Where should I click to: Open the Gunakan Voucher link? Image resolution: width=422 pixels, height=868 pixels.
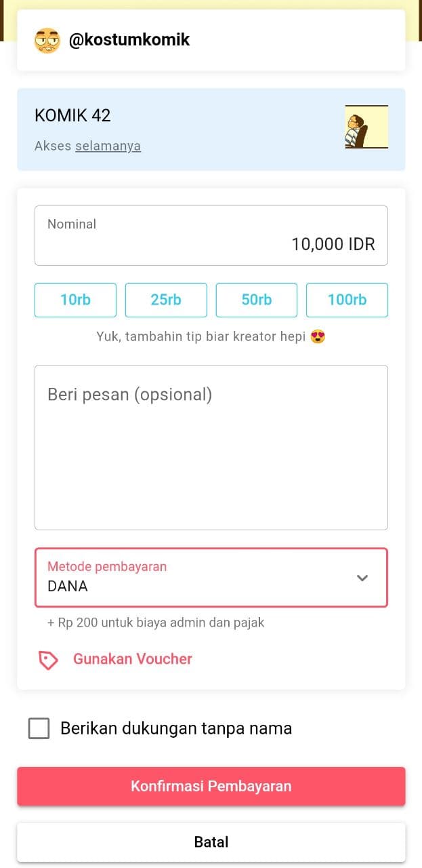click(133, 659)
